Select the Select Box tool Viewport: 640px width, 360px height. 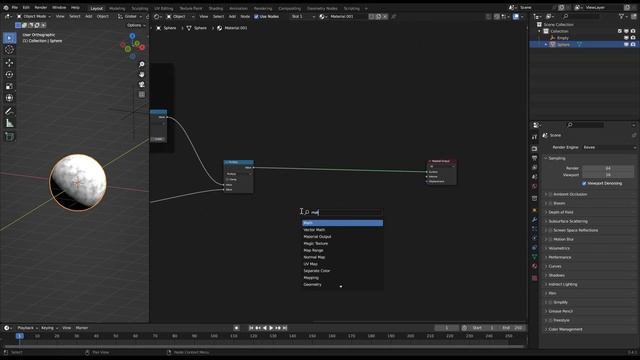pos(9,38)
